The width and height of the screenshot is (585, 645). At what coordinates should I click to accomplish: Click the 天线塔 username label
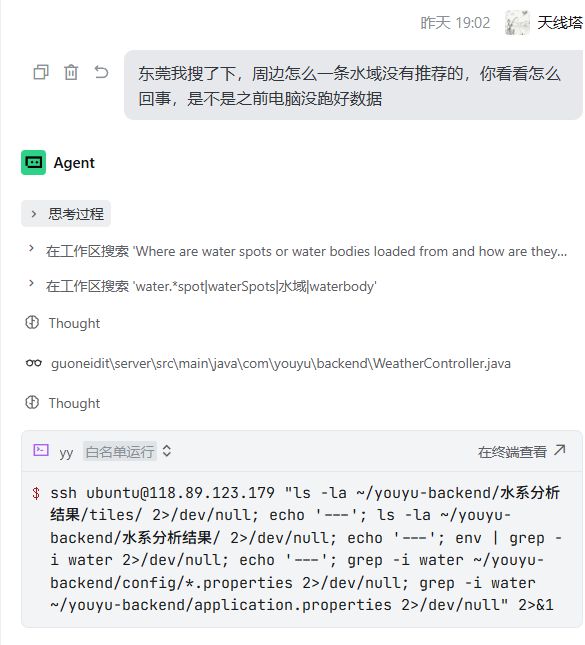click(x=560, y=23)
